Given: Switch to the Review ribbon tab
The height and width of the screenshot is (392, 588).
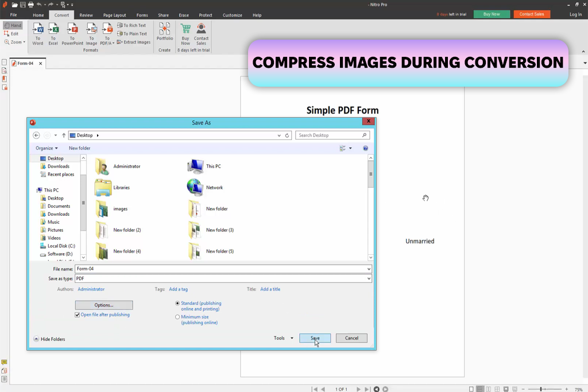Looking at the screenshot, I should (86, 15).
